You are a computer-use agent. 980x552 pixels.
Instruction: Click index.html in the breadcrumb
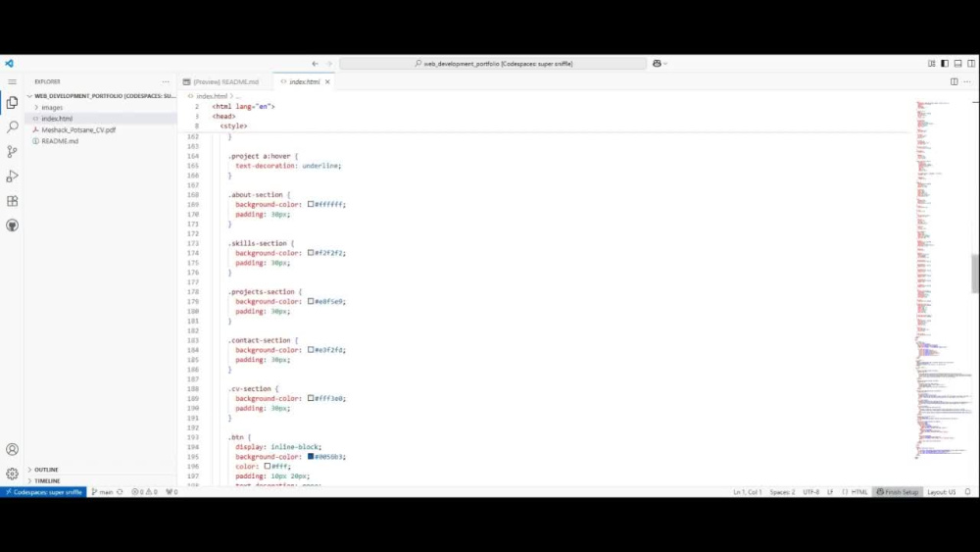[x=212, y=96]
